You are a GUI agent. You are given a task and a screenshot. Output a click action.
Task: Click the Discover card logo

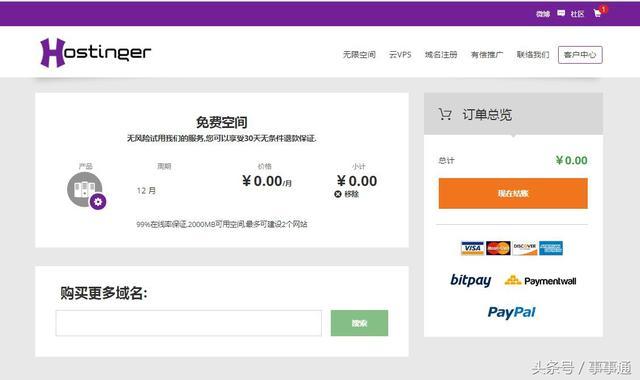coord(525,248)
